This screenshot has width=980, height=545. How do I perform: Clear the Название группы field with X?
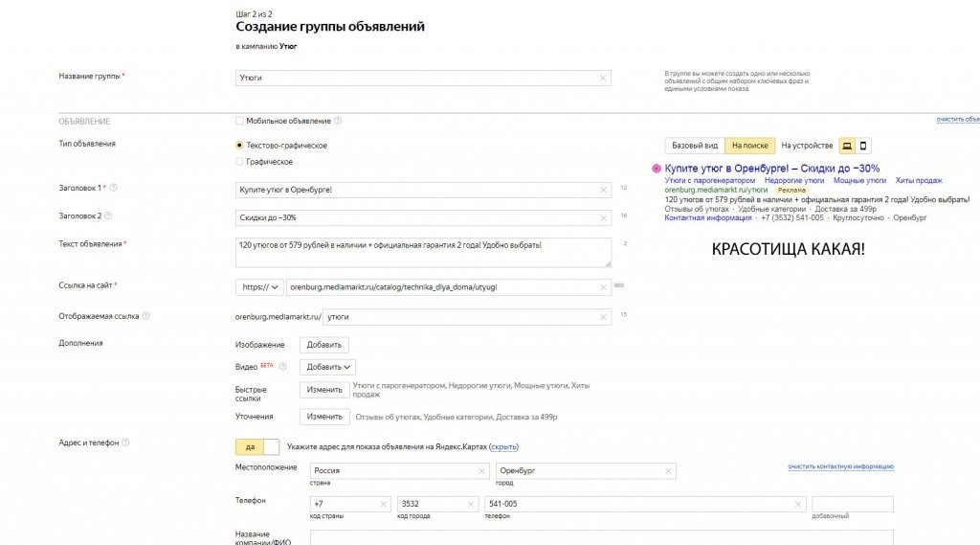(x=603, y=78)
